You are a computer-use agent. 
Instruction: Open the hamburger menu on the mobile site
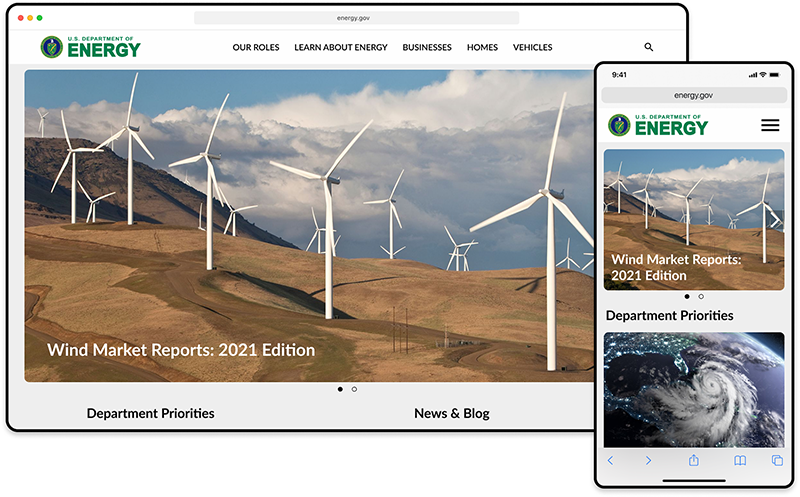[x=770, y=125]
